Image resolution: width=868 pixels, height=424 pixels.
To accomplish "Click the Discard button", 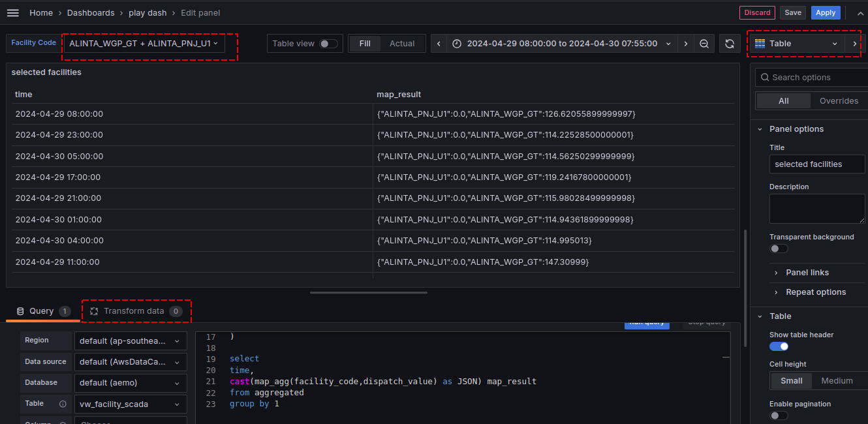I will (757, 12).
